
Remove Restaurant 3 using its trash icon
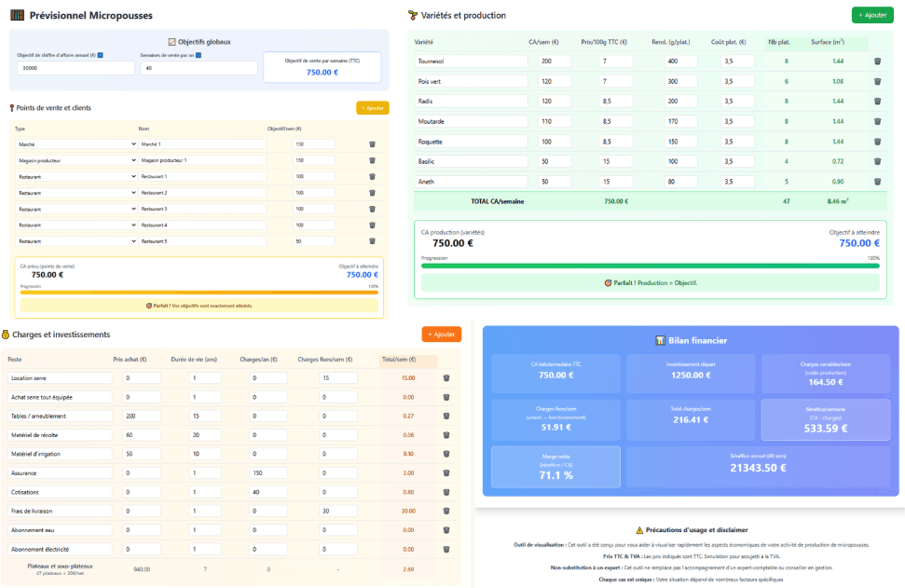(372, 209)
